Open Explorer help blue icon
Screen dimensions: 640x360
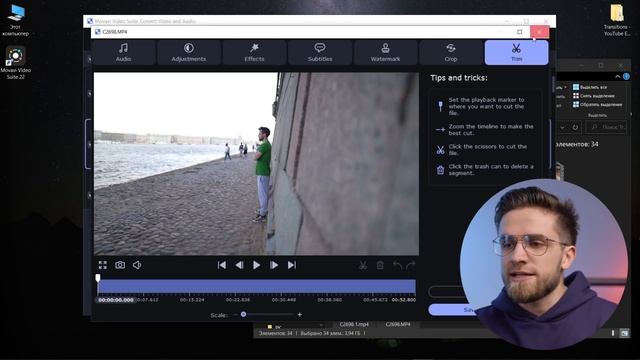pyautogui.click(x=627, y=76)
